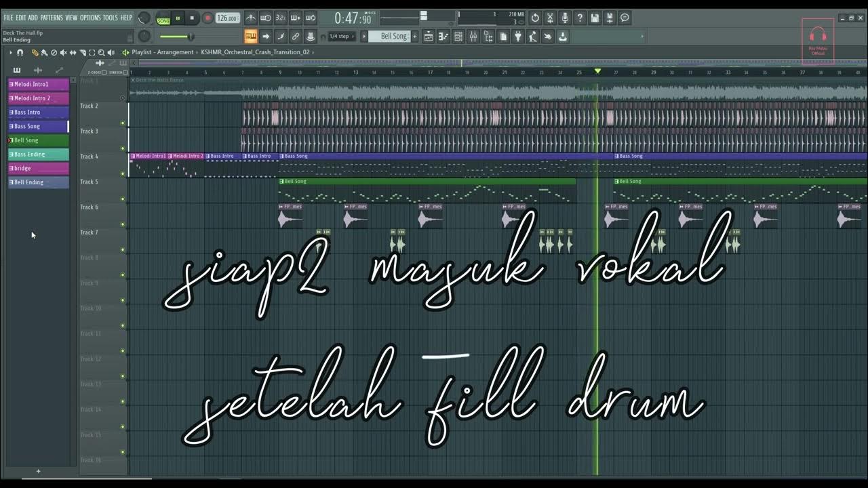Open the piano roll icon
868x488 pixels.
coord(443,37)
